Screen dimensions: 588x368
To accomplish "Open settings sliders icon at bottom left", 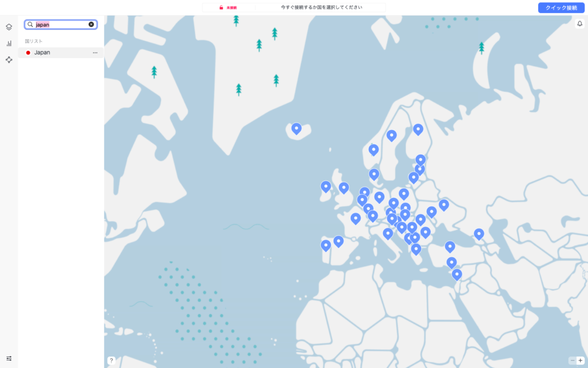I will tap(9, 358).
